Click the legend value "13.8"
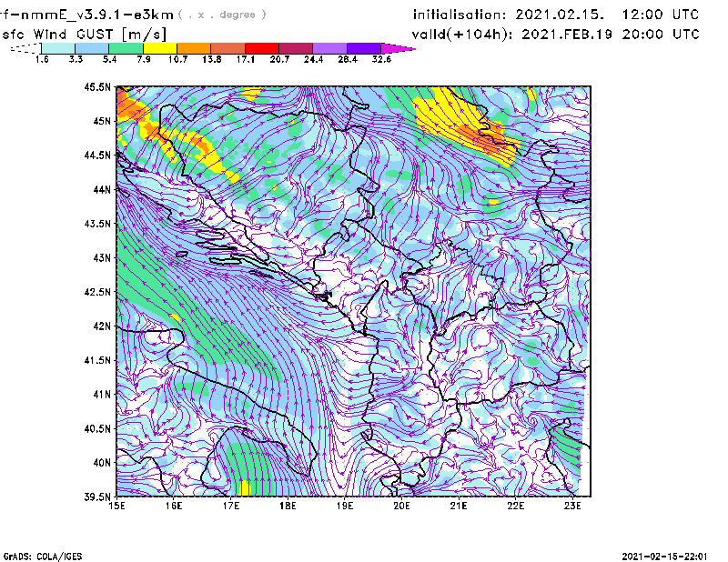The width and height of the screenshot is (728, 562). click(x=211, y=59)
